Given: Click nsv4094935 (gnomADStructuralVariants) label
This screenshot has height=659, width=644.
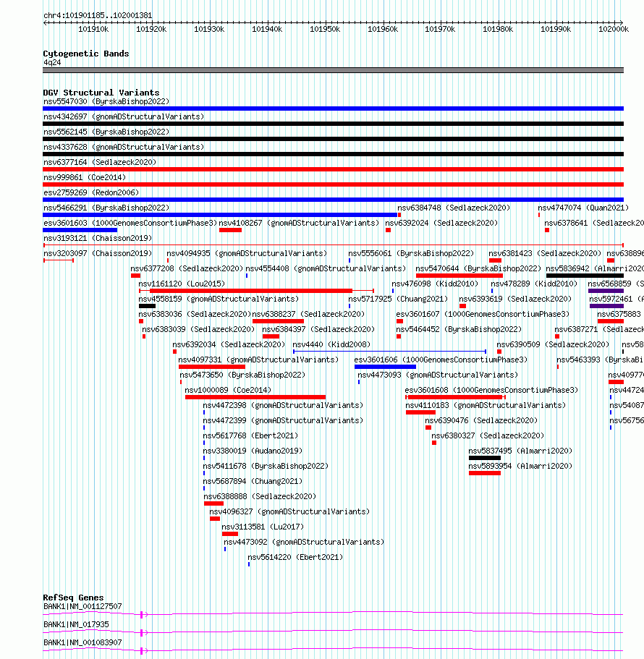Looking at the screenshot, I should [x=247, y=253].
